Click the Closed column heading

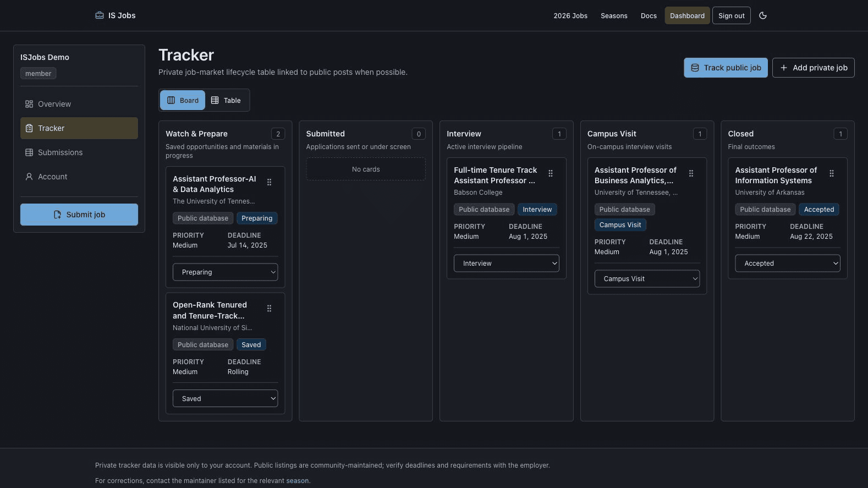pos(741,134)
